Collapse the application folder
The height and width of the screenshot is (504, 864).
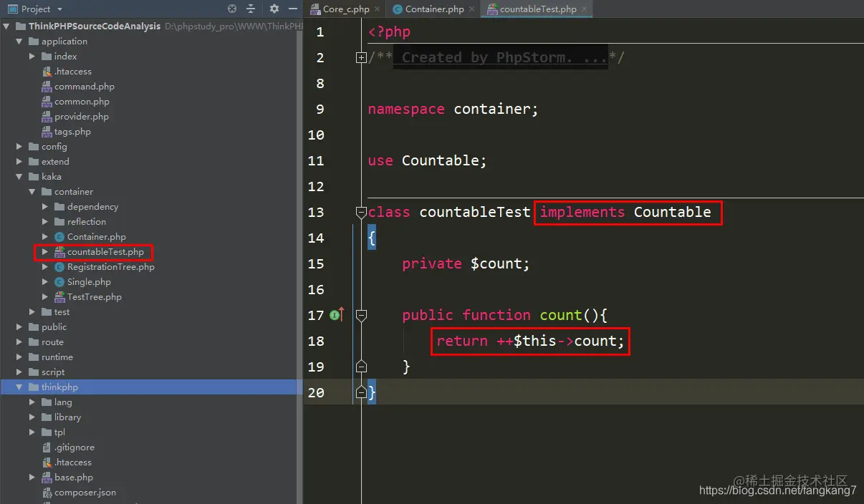[19, 42]
